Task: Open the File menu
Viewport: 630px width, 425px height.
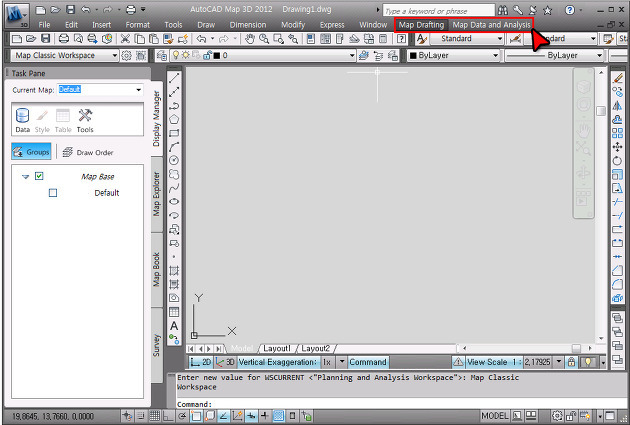Action: click(x=44, y=25)
